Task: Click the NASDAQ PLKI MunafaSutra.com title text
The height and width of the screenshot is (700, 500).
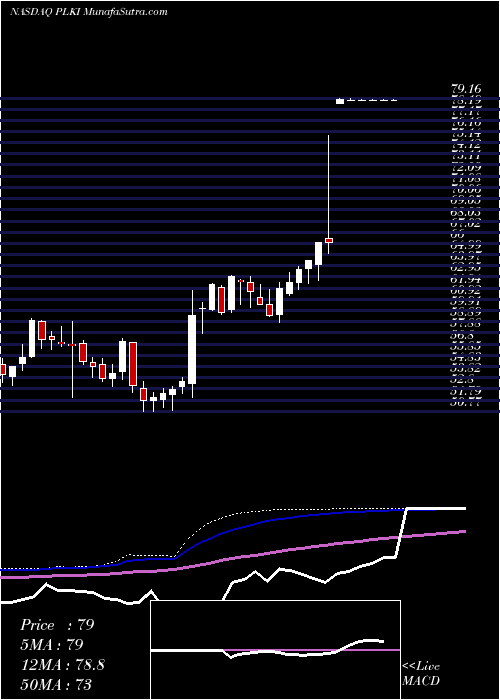Action: pos(88,12)
